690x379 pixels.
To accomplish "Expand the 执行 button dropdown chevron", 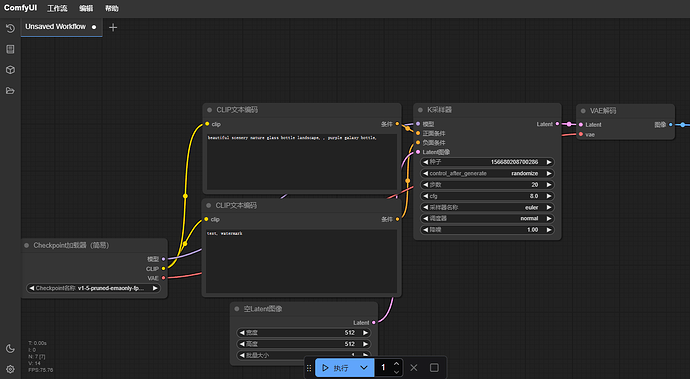I will point(364,368).
